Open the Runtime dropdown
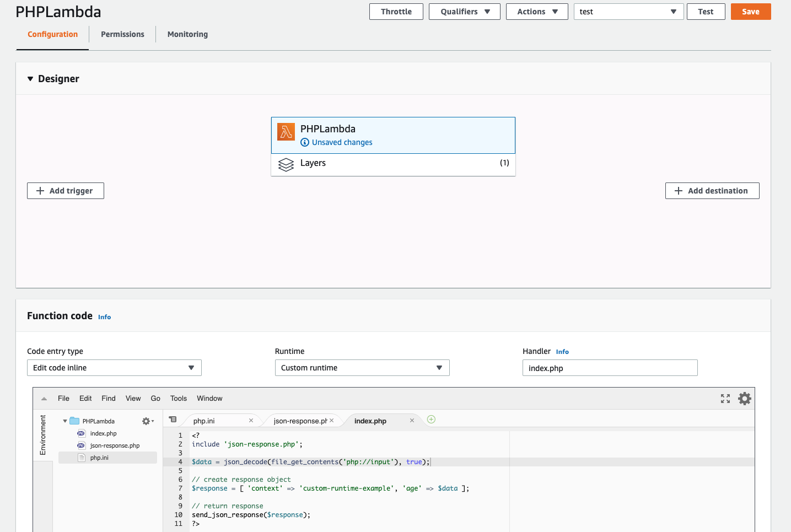Image resolution: width=791 pixels, height=532 pixels. pos(362,368)
